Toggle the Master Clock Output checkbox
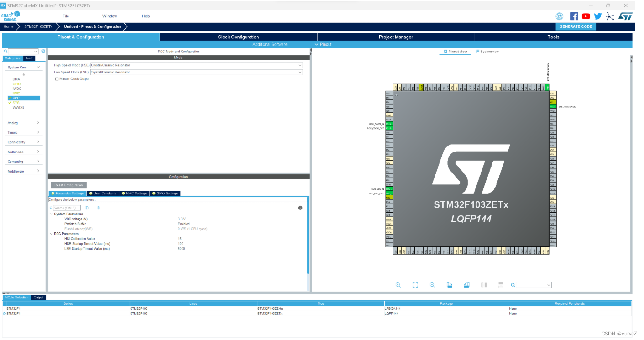 (57, 79)
